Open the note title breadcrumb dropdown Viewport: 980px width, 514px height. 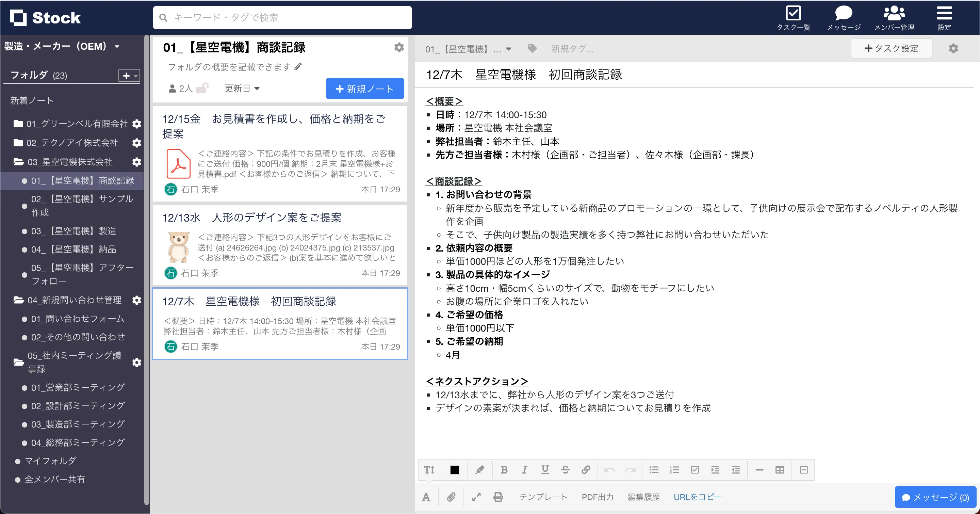tap(509, 49)
